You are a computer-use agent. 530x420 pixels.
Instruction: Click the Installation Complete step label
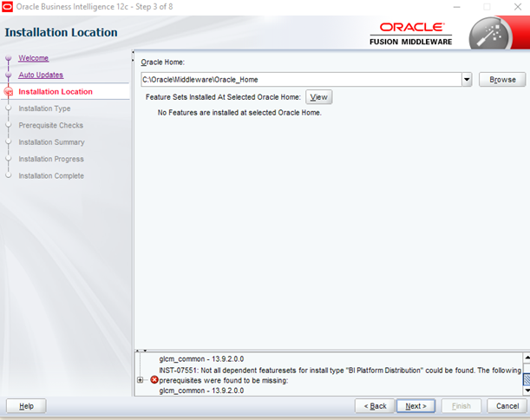pyautogui.click(x=51, y=176)
